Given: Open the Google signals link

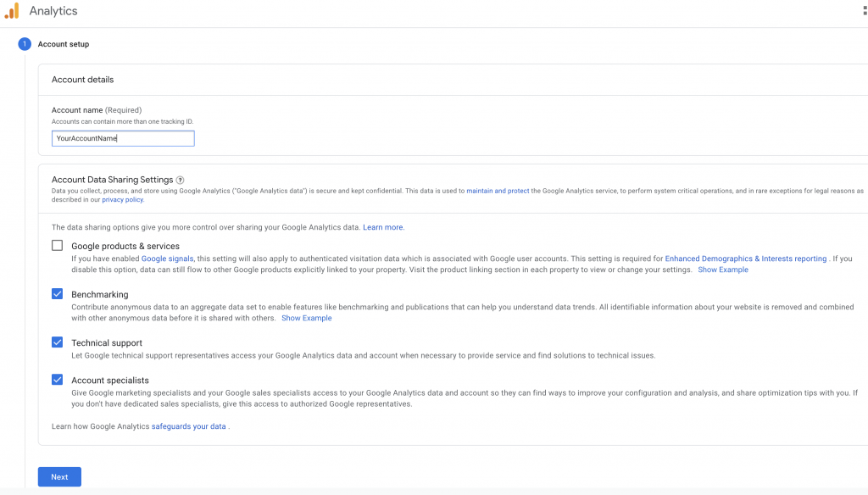Looking at the screenshot, I should tap(167, 259).
